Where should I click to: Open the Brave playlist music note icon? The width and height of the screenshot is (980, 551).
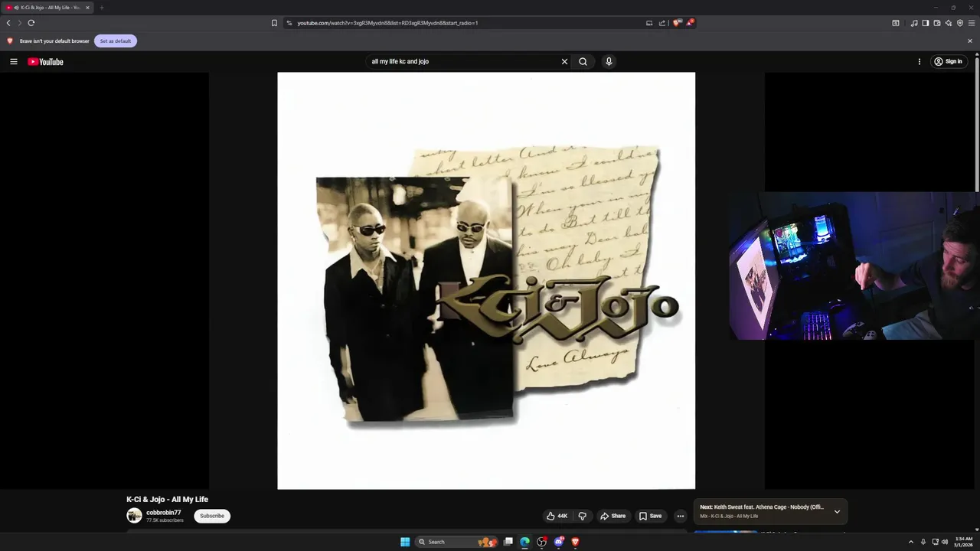913,23
